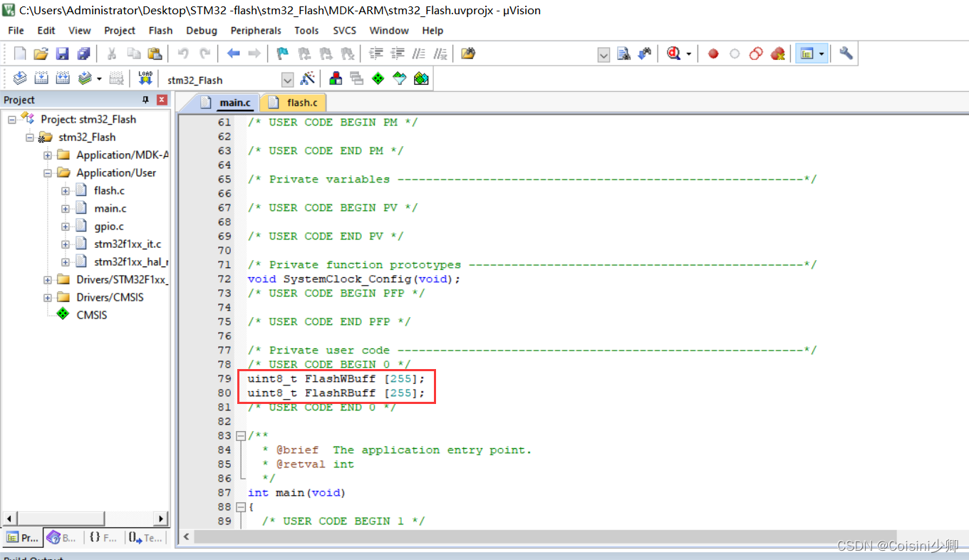Open Options for Target wand icon

click(x=308, y=78)
